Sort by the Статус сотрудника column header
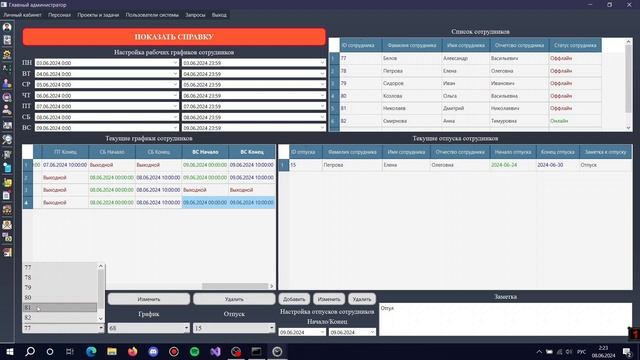 pyautogui.click(x=575, y=45)
